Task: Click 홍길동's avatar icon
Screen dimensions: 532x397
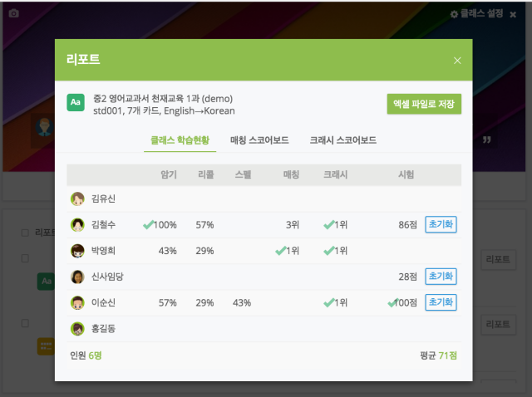Action: pyautogui.click(x=78, y=328)
